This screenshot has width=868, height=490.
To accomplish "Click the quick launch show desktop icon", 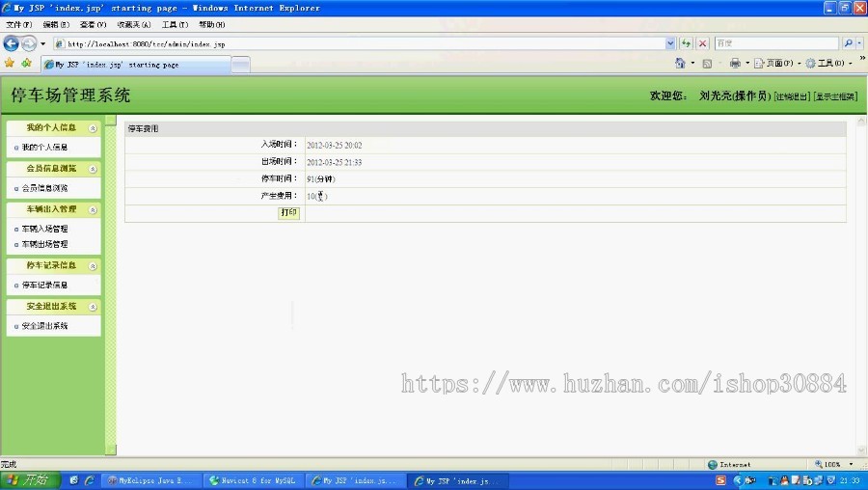I will pos(73,480).
